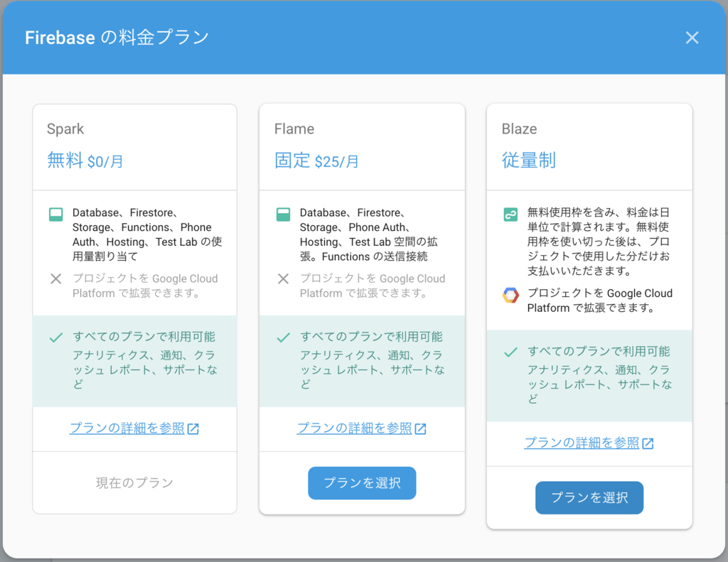Image resolution: width=728 pixels, height=562 pixels.
Task: Click the Blaze plan link icon
Action: pyautogui.click(x=510, y=215)
